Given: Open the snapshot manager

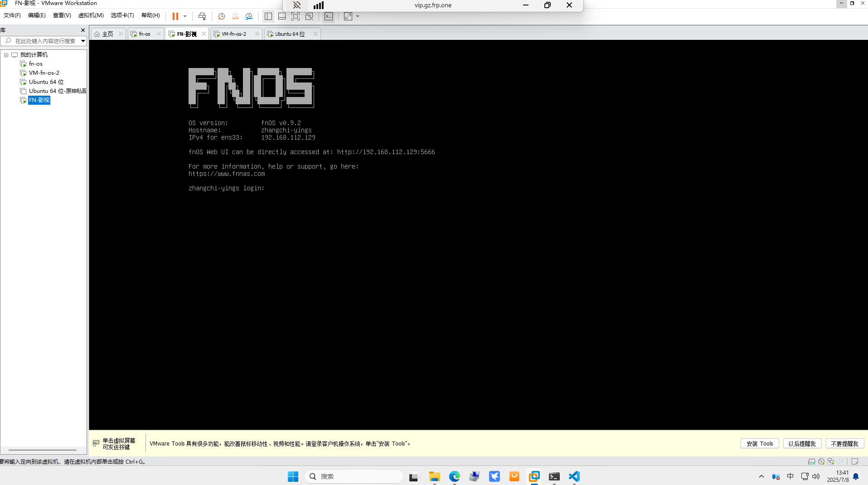Looking at the screenshot, I should click(x=249, y=16).
